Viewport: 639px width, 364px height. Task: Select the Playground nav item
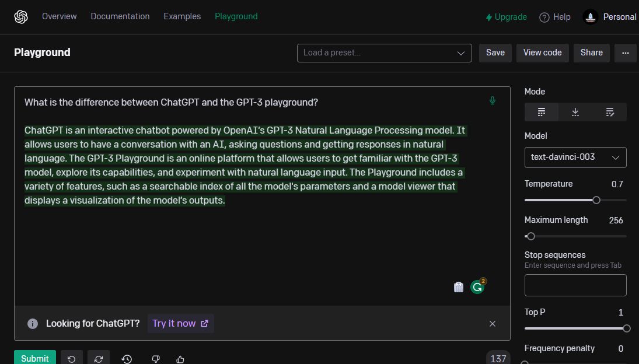click(236, 17)
